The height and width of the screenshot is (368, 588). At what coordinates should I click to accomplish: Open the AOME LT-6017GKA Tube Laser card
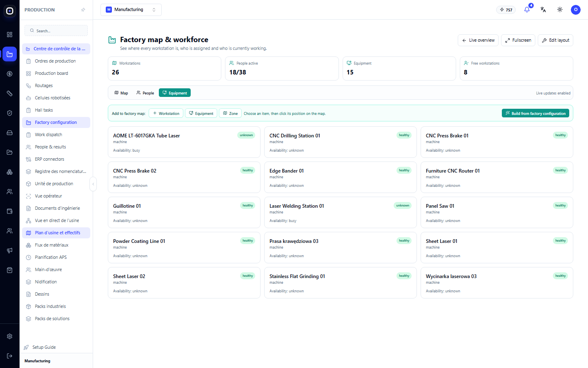click(x=184, y=142)
